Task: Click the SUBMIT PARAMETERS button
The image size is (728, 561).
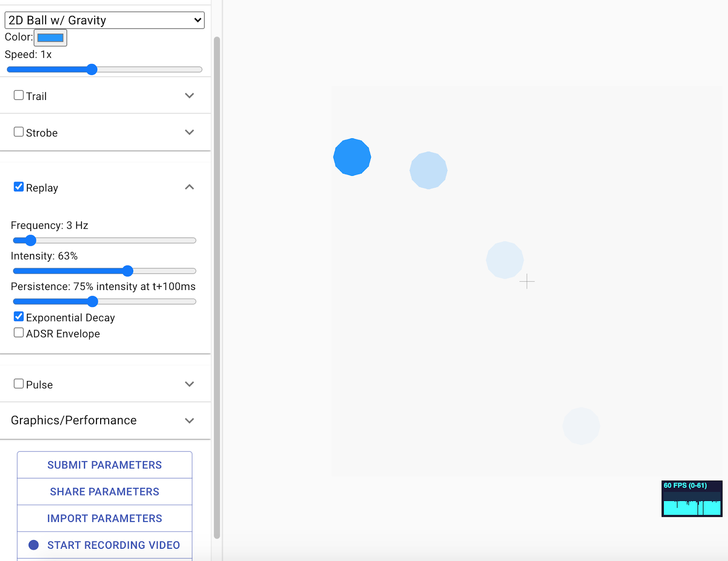Action: (x=105, y=465)
